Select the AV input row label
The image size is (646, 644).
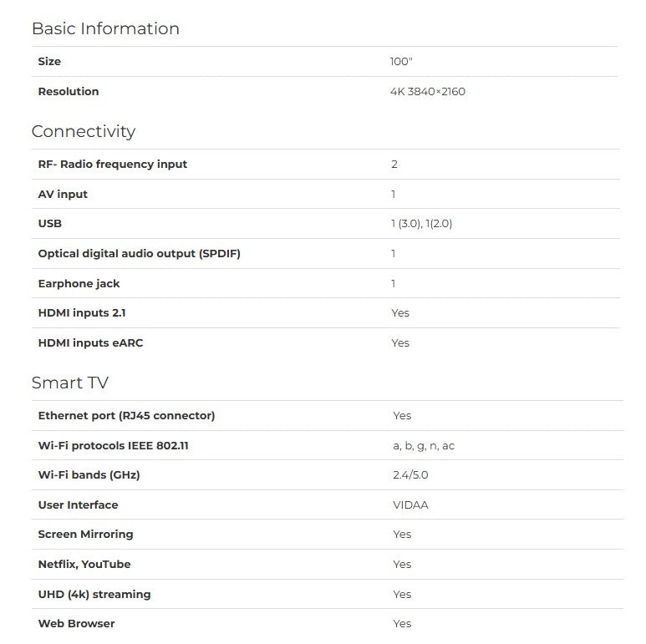[63, 195]
